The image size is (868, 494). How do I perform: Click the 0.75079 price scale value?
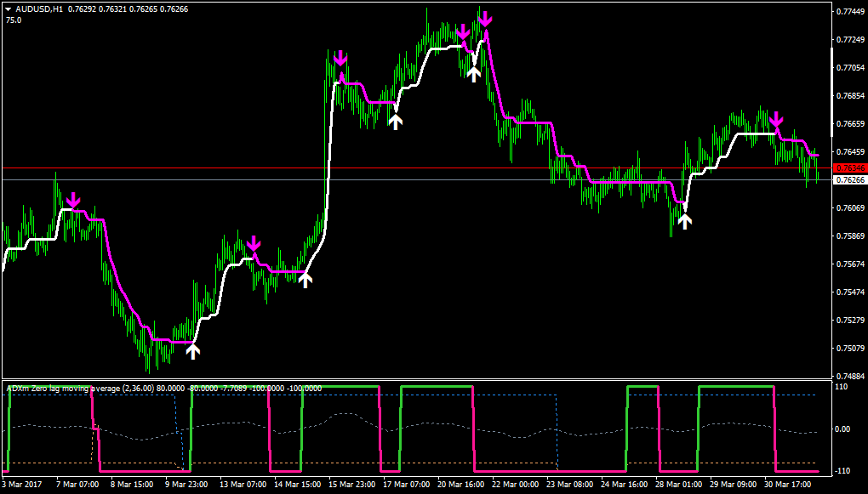point(851,348)
